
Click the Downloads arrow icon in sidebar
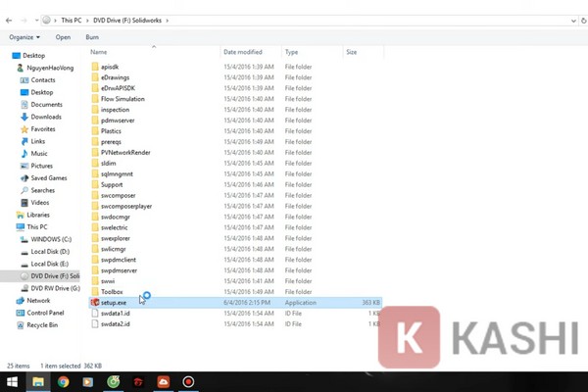click(x=24, y=117)
